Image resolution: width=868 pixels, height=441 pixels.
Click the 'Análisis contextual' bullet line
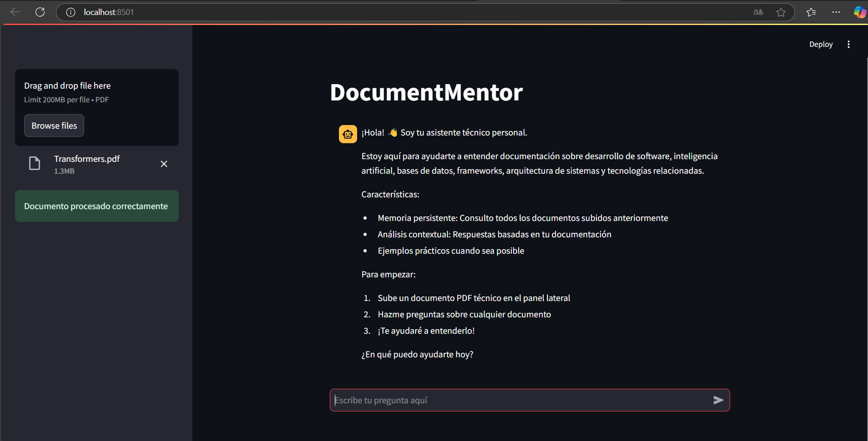point(495,234)
